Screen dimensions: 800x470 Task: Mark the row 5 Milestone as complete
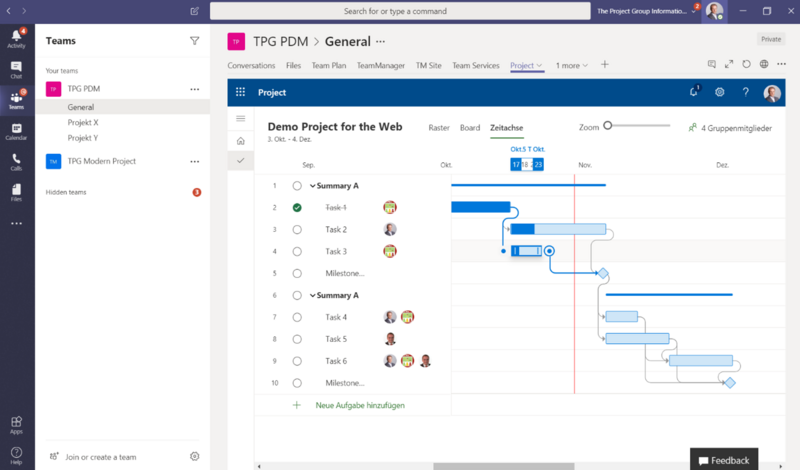pyautogui.click(x=297, y=274)
